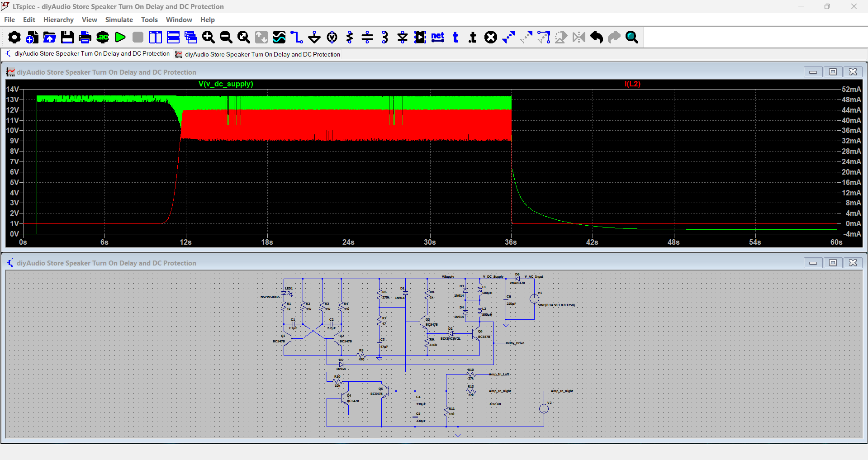The image size is (868, 460).
Task: Click the 52mA right axis label
Action: pyautogui.click(x=851, y=90)
